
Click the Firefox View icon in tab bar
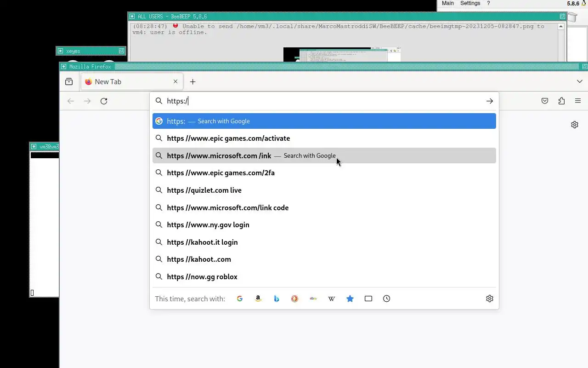[69, 82]
